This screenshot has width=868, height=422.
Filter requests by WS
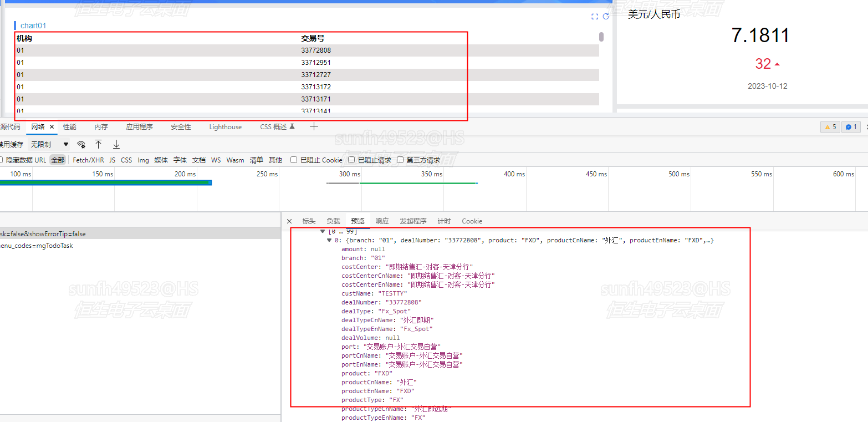(216, 160)
